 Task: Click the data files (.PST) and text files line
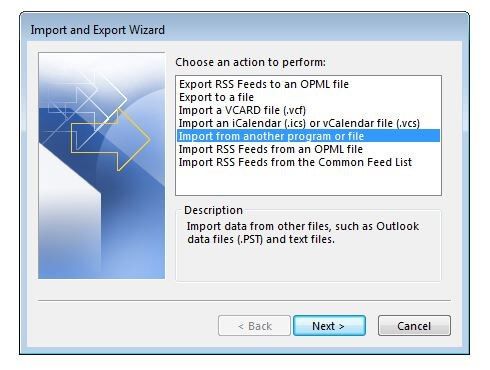tap(261, 239)
